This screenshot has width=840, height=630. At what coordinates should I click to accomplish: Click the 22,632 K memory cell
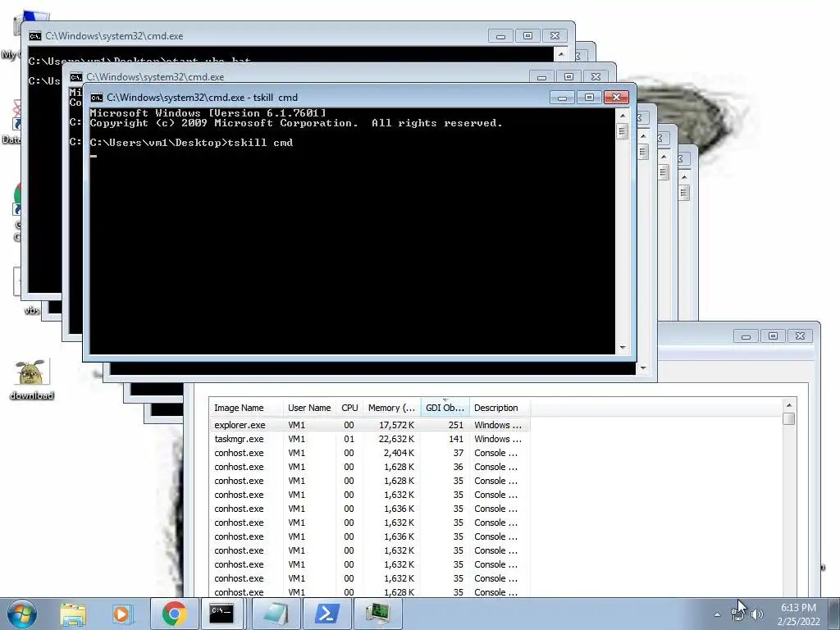click(x=396, y=439)
